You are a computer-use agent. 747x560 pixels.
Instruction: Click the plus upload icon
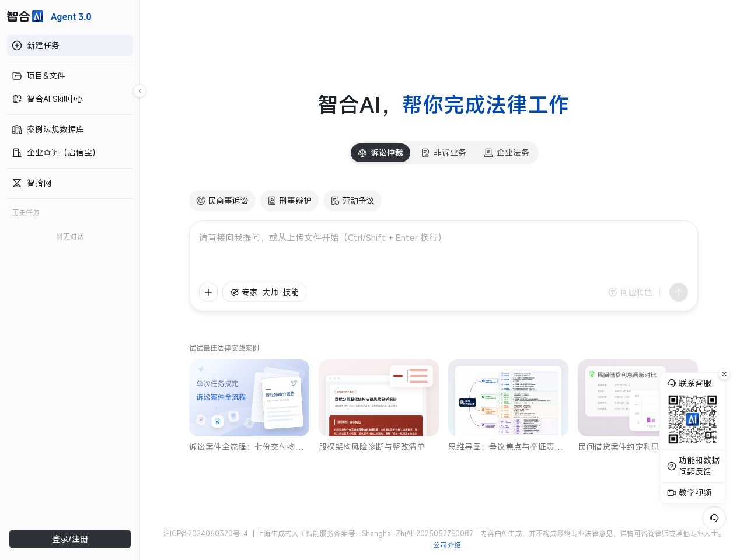click(208, 292)
